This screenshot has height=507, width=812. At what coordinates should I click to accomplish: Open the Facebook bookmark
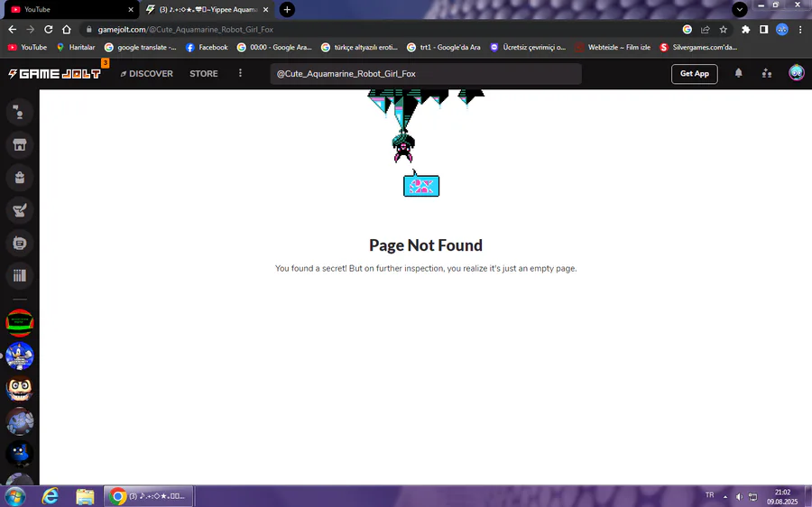(x=207, y=47)
